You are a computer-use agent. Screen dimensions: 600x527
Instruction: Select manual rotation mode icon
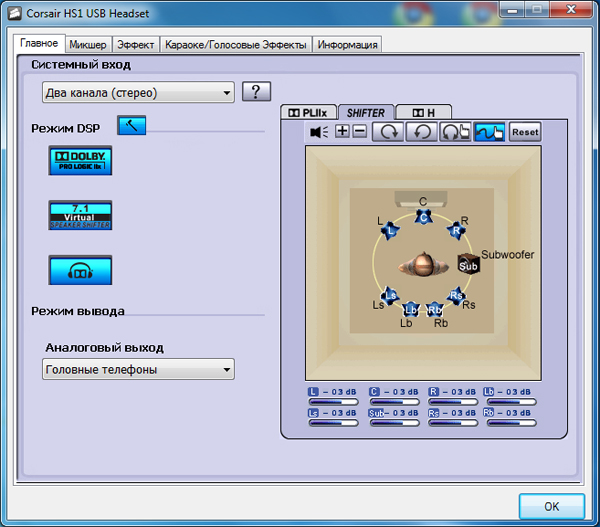(x=455, y=132)
